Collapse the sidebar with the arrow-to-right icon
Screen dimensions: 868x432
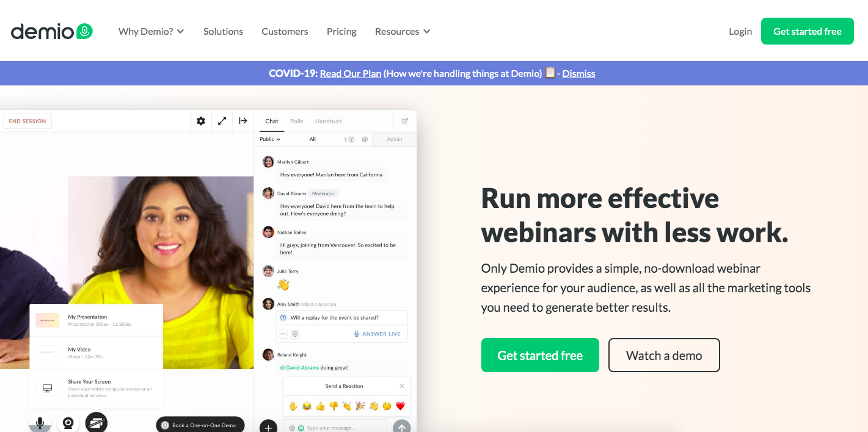click(x=243, y=121)
